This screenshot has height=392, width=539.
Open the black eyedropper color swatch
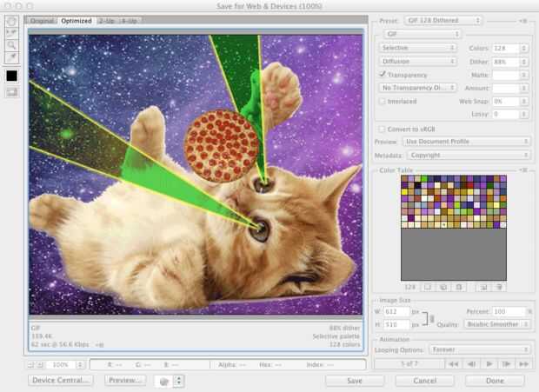[x=11, y=76]
